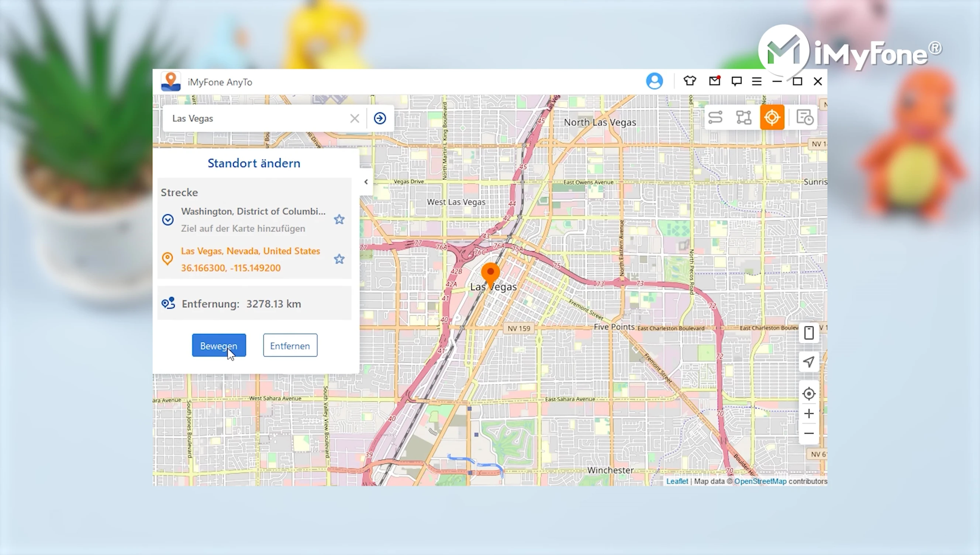
Task: Favorite the Las Vegas, Nevada location
Action: 339,259
